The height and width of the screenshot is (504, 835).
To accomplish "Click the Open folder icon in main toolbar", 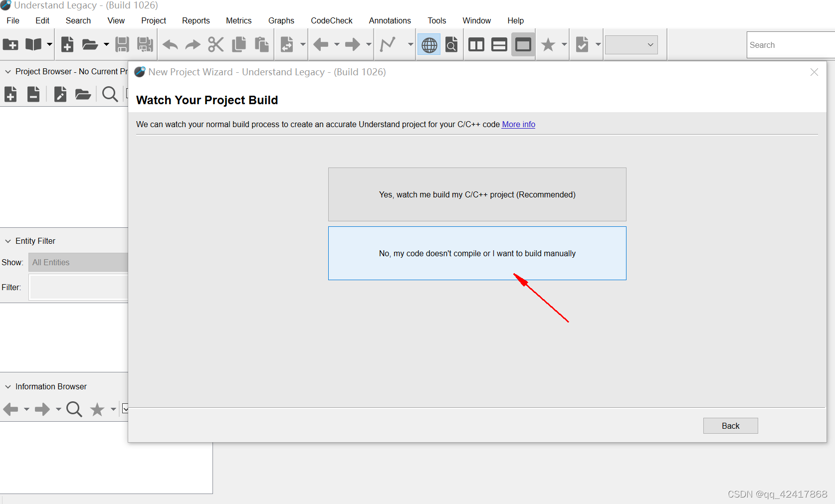I will click(x=90, y=45).
